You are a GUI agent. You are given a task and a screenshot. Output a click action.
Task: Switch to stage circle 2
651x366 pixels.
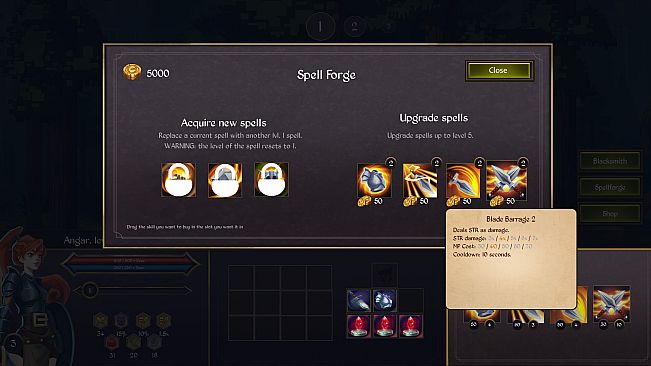tap(354, 27)
